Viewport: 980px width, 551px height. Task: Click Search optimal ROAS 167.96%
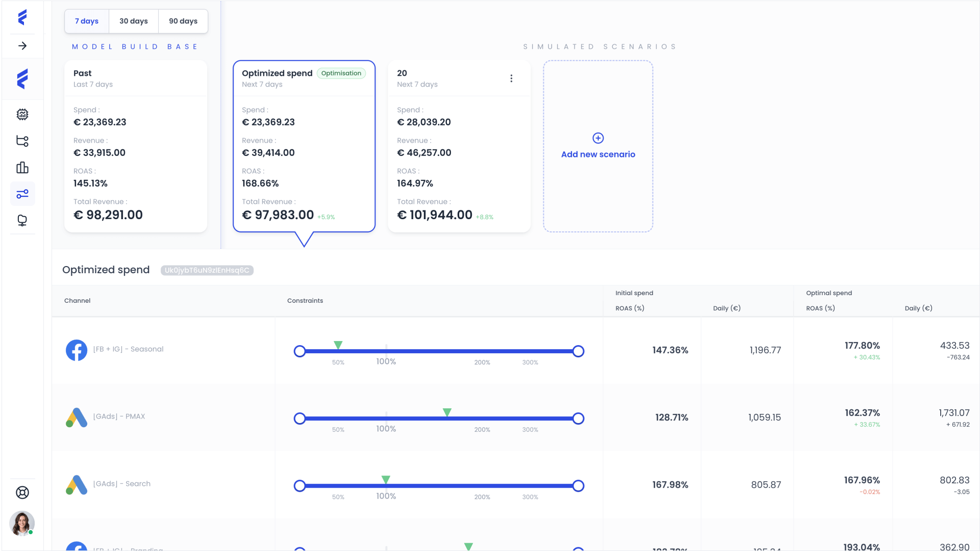tap(862, 480)
